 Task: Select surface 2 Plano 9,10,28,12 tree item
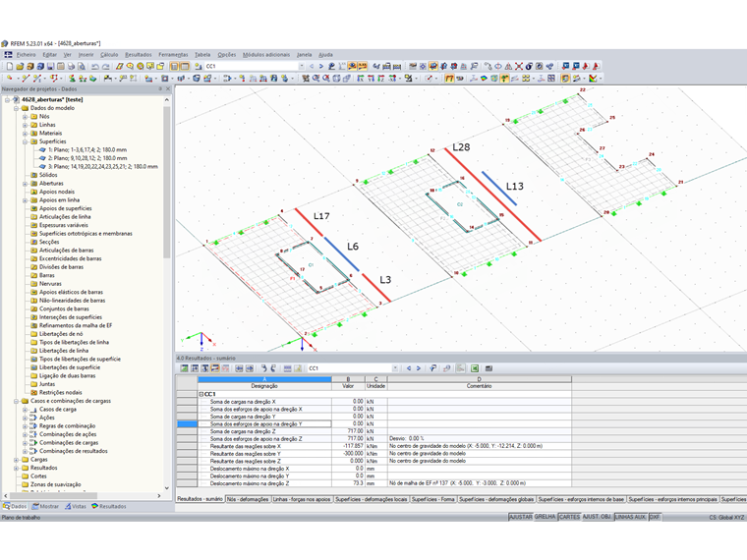click(x=87, y=158)
